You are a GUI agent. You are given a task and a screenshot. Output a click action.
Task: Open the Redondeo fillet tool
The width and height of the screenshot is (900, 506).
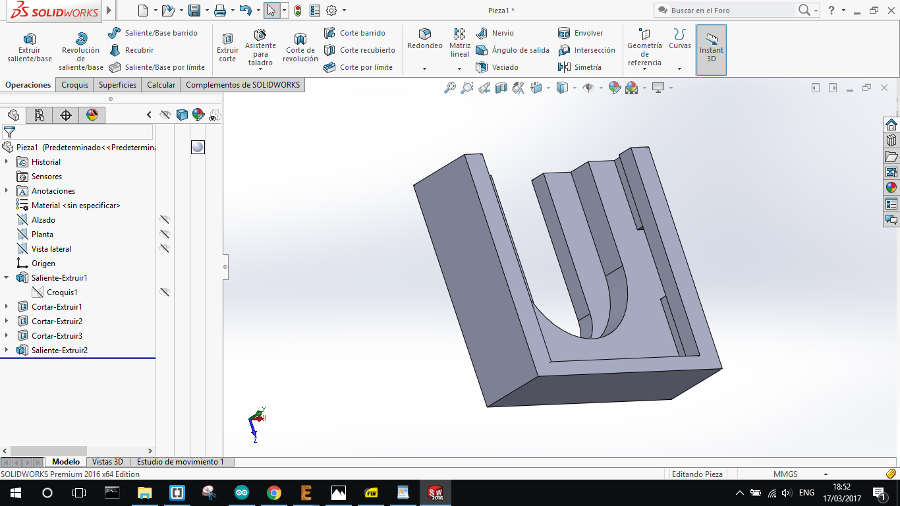click(424, 38)
